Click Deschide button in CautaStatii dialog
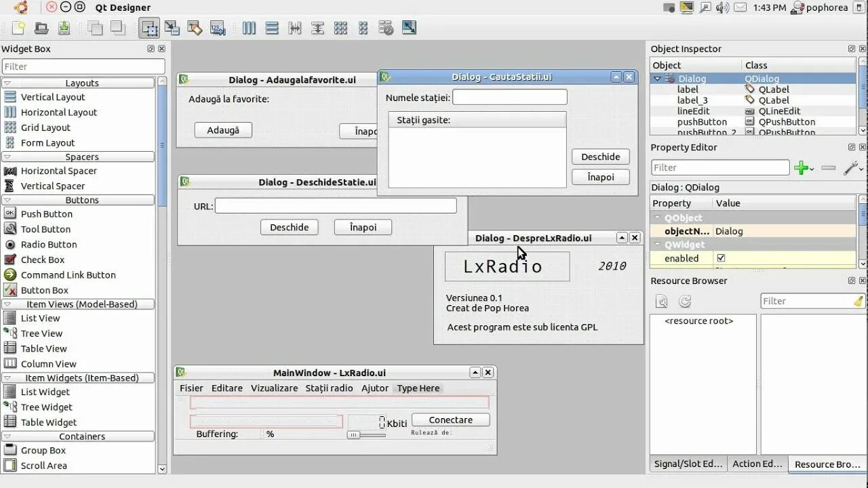The image size is (868, 488). coord(601,157)
